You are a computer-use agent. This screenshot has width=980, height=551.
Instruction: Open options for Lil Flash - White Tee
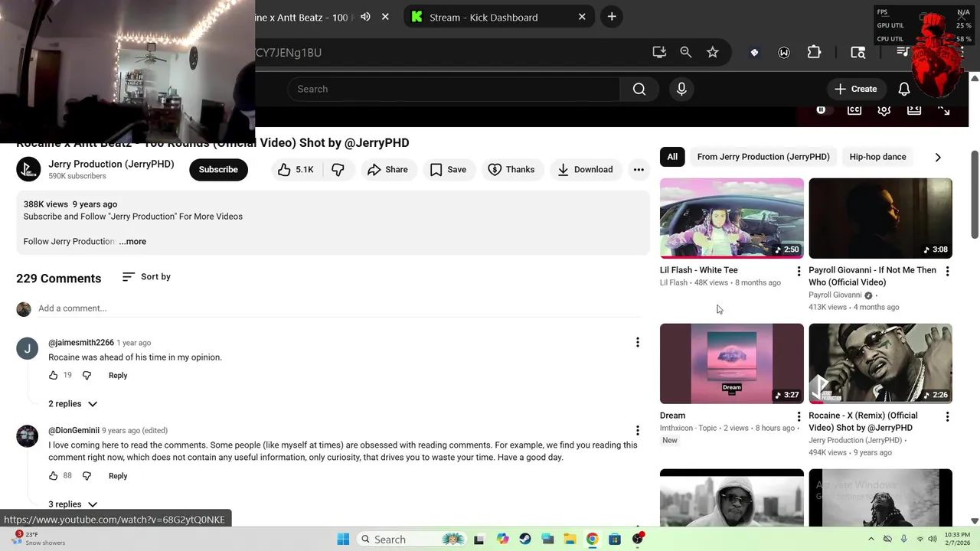799,272
